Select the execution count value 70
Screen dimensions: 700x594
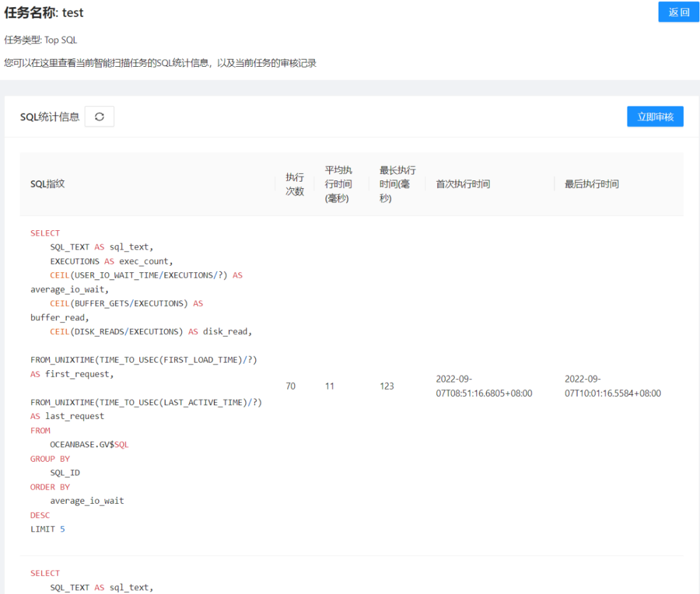[x=290, y=386]
